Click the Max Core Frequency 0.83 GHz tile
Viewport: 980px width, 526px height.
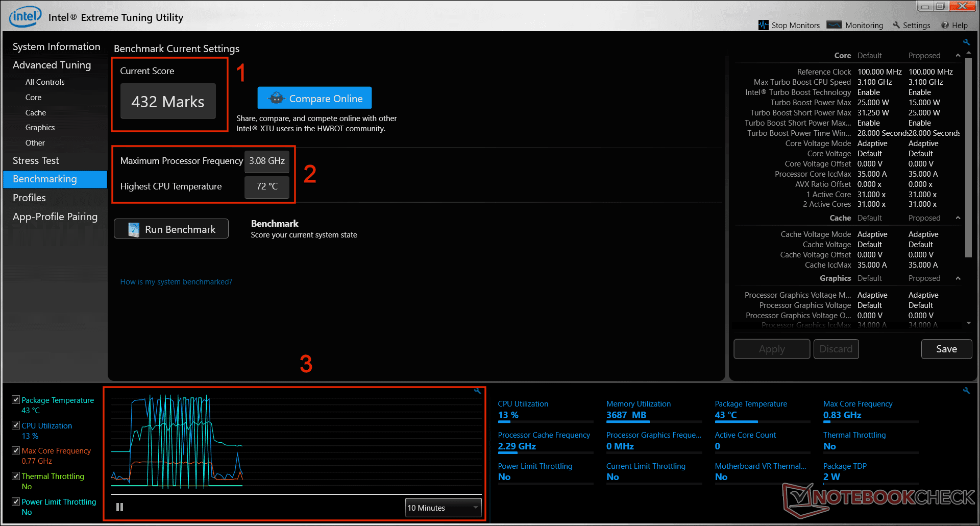871,411
